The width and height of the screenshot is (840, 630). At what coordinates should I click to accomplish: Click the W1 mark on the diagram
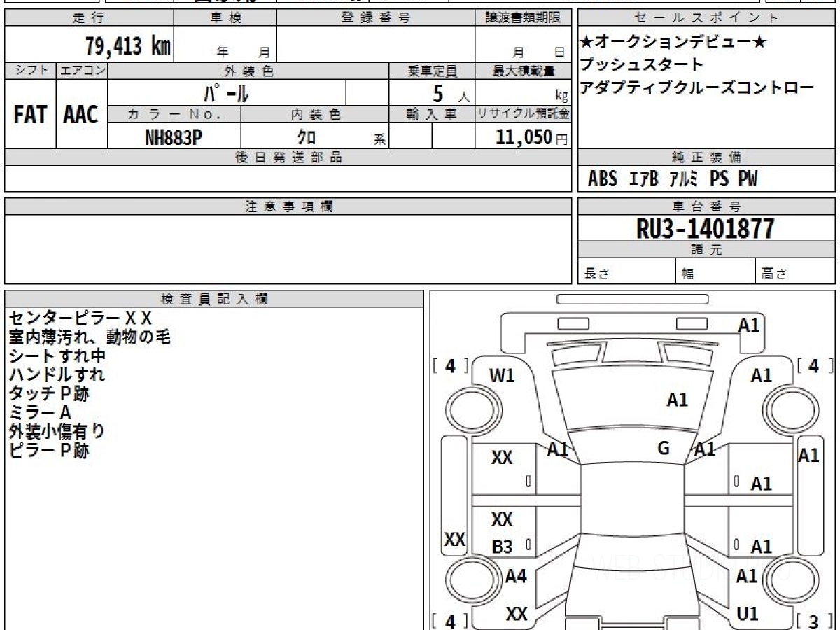502,376
